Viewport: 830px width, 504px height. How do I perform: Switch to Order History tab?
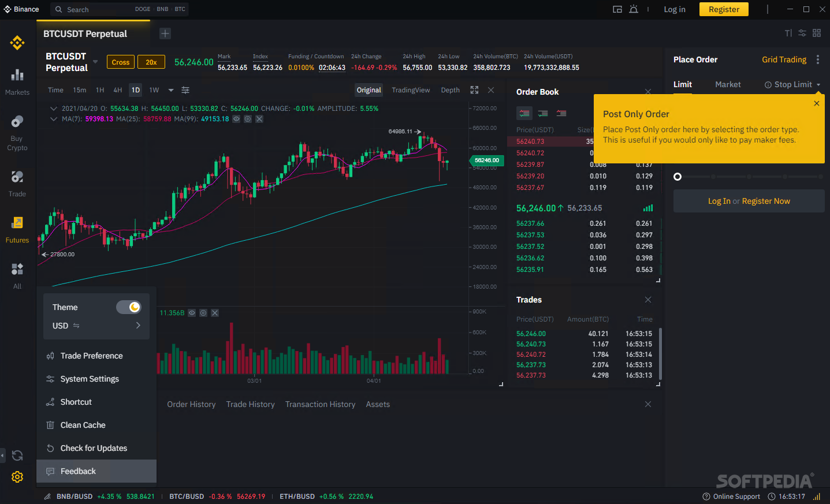pos(191,405)
